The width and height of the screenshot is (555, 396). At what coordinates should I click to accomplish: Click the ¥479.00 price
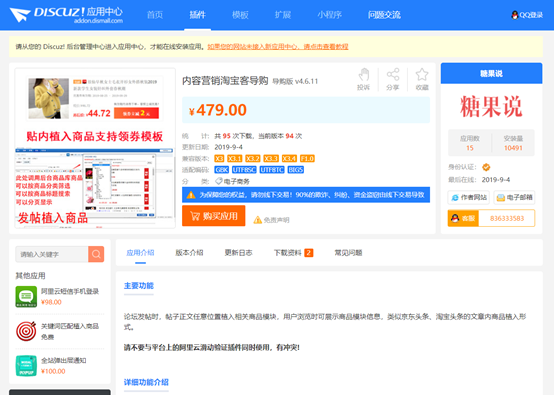coord(218,110)
